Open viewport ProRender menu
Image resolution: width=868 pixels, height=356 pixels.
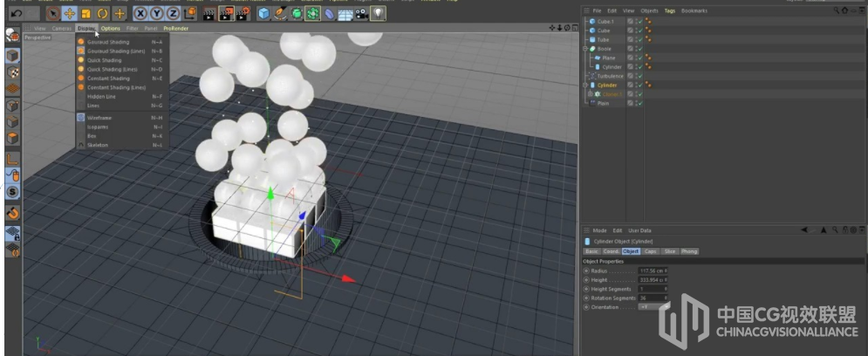tap(176, 28)
